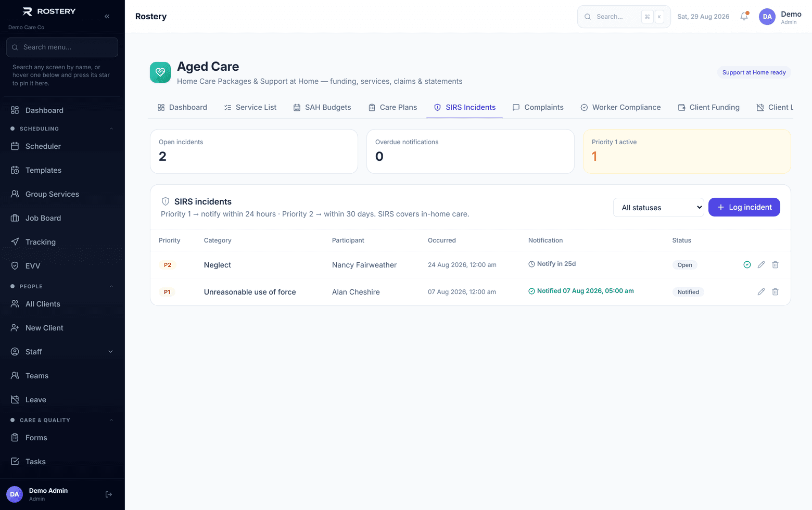Edit the Neglect incident with the pencil icon
The width and height of the screenshot is (812, 510).
point(761,265)
